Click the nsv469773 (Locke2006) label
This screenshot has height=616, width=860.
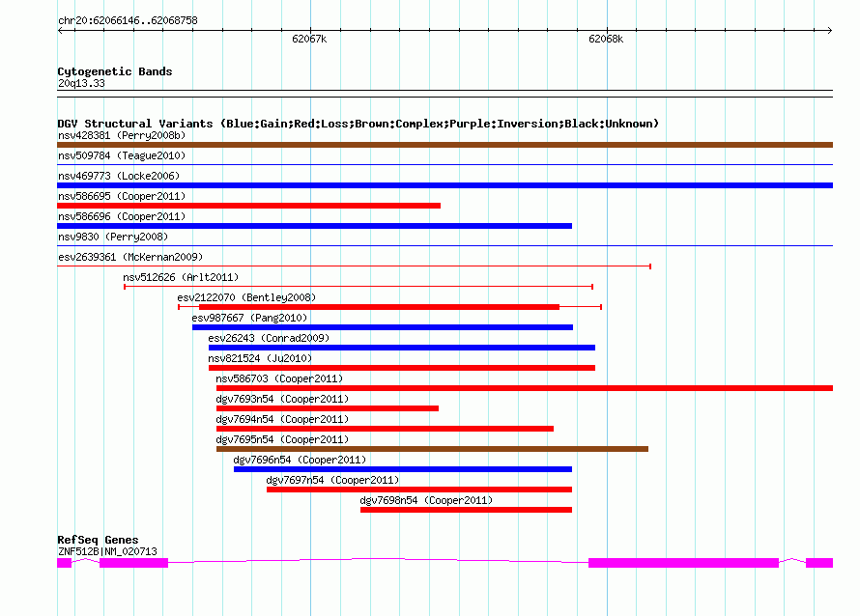119,176
